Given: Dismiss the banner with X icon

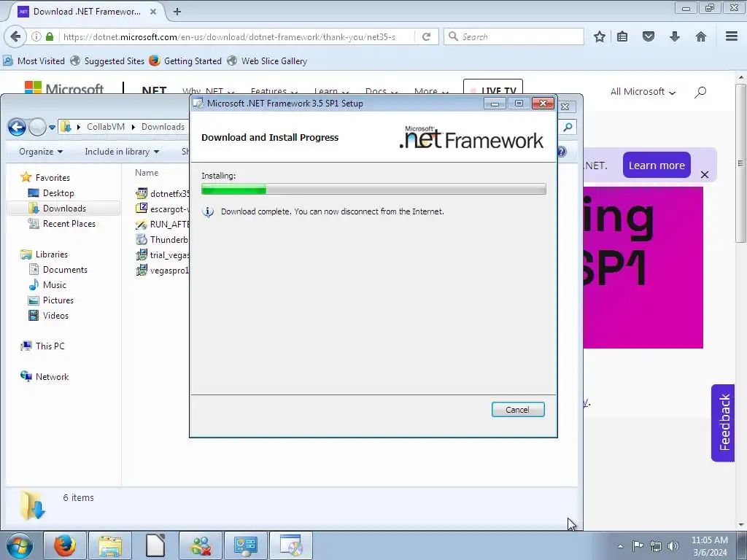Looking at the screenshot, I should [705, 175].
